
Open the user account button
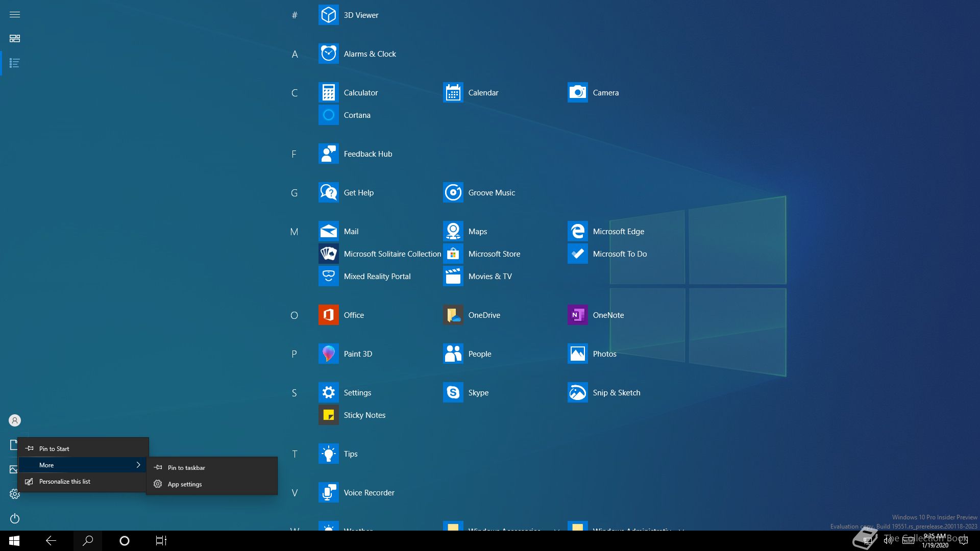pos(15,420)
